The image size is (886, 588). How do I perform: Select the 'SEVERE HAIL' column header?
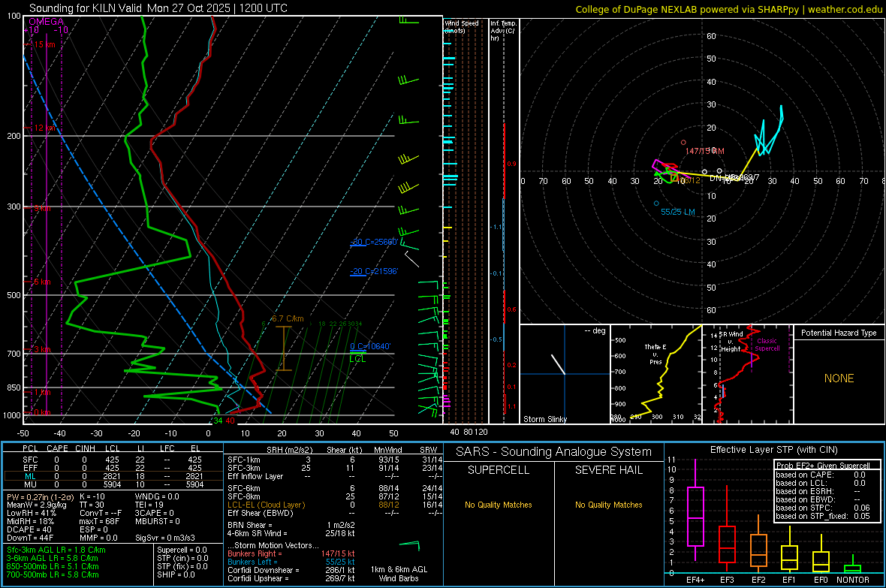click(x=609, y=470)
